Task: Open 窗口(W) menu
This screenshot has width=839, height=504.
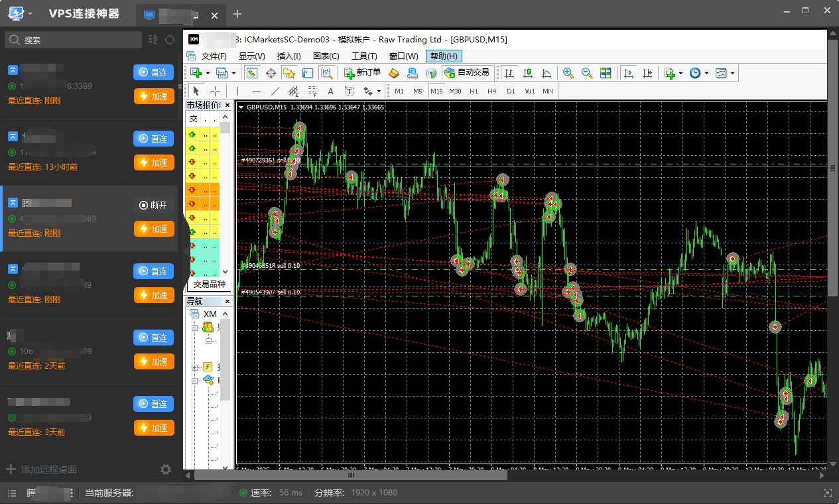Action: [x=403, y=56]
